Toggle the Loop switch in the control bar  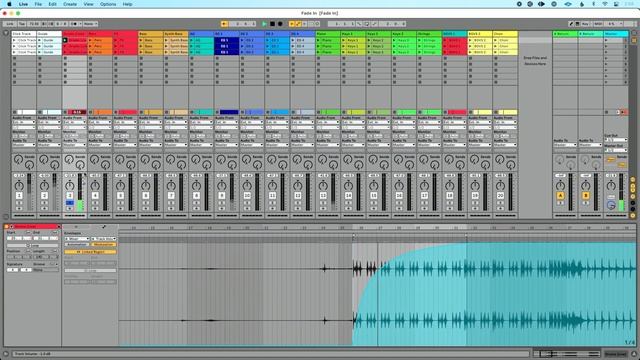tap(367, 24)
